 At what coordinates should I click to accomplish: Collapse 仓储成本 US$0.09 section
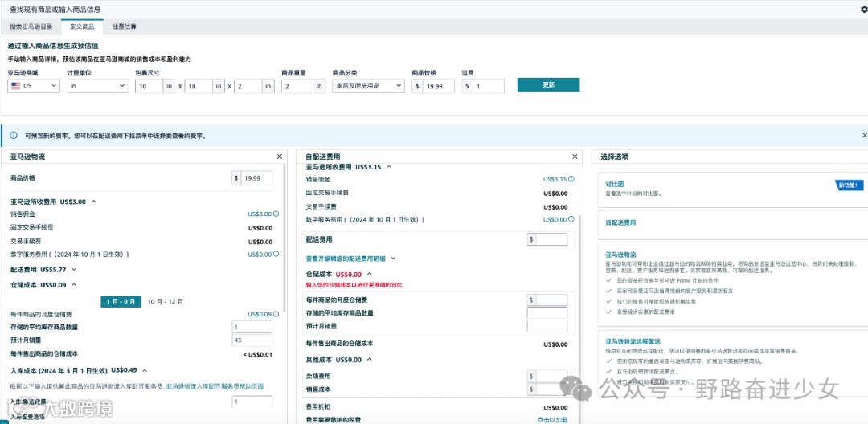(x=74, y=285)
